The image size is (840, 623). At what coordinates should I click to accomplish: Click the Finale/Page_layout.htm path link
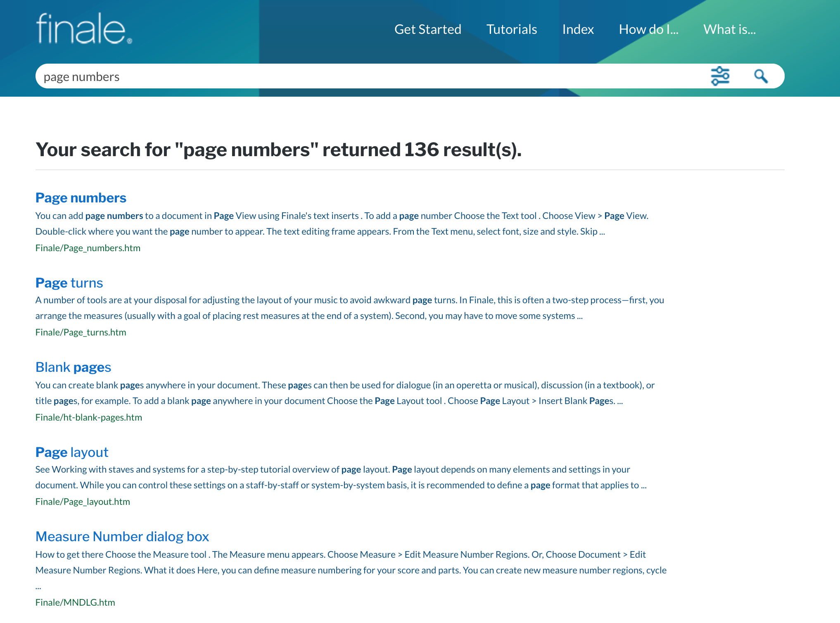[x=83, y=502]
